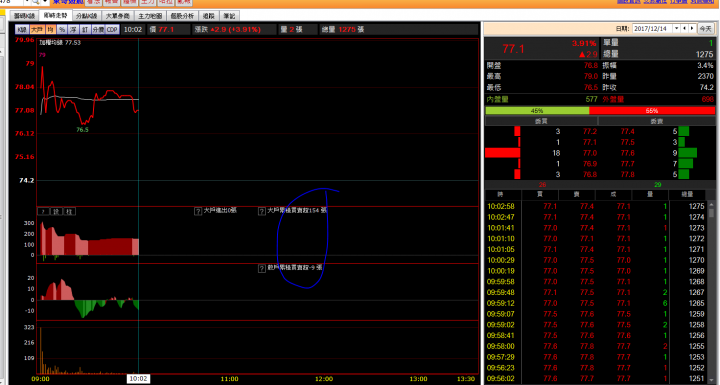Click the 10:02 time marker on axis

tap(138, 379)
